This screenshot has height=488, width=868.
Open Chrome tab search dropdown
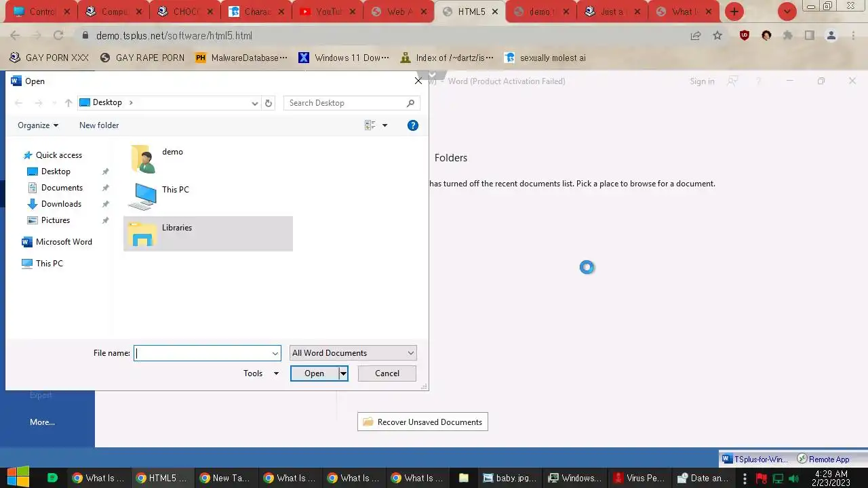(787, 12)
